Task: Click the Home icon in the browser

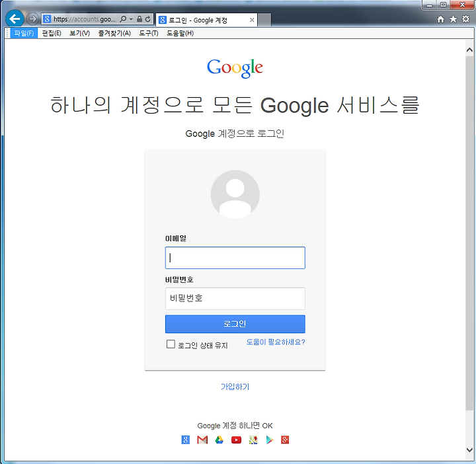Action: pyautogui.click(x=440, y=19)
